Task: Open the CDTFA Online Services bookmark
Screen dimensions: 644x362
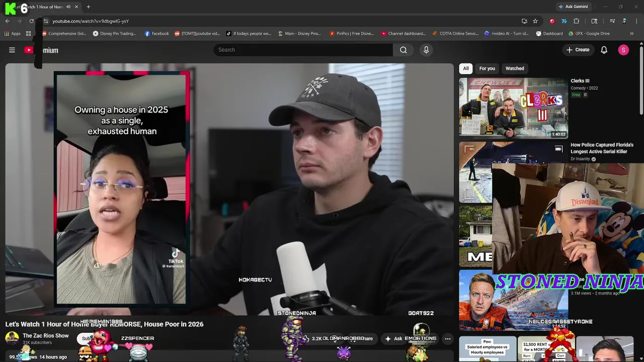Action: (x=455, y=34)
